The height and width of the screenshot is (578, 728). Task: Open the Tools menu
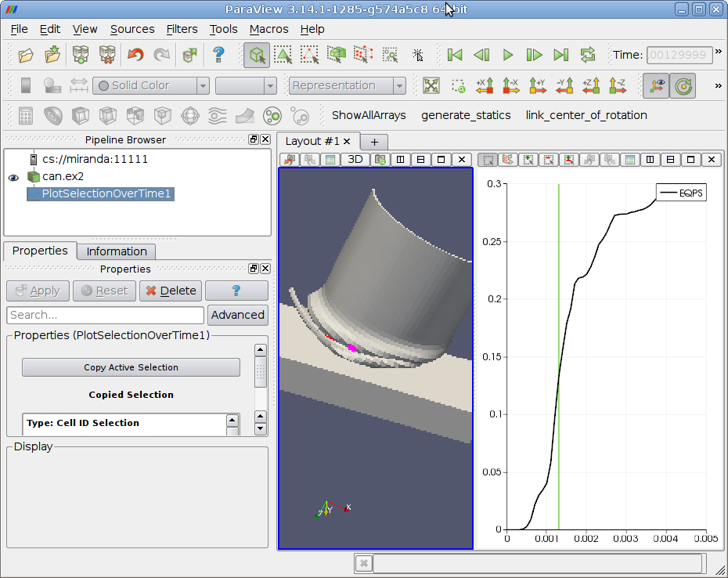(x=223, y=29)
